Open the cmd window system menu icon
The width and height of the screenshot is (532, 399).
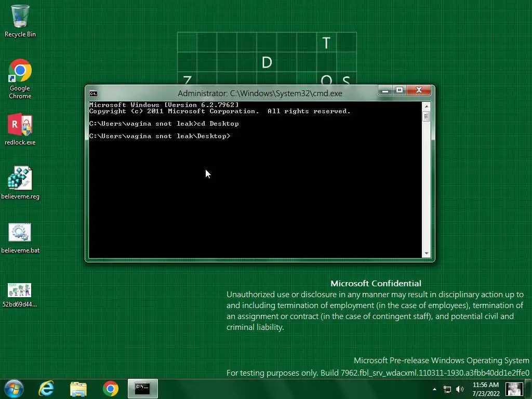94,94
